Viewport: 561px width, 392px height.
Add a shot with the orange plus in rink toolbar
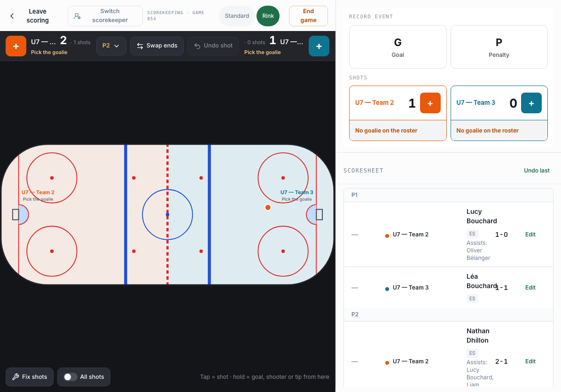point(16,46)
